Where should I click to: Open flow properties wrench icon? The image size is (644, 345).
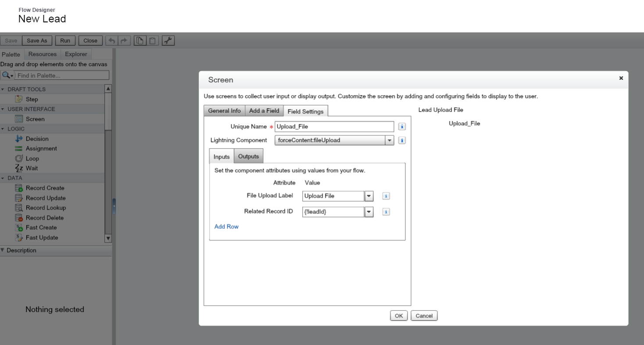tap(168, 41)
